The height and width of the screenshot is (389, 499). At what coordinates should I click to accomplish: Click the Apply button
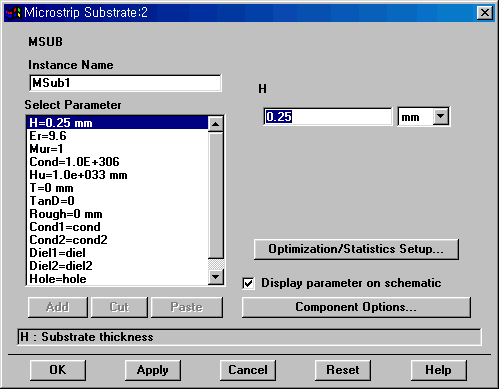(x=153, y=370)
